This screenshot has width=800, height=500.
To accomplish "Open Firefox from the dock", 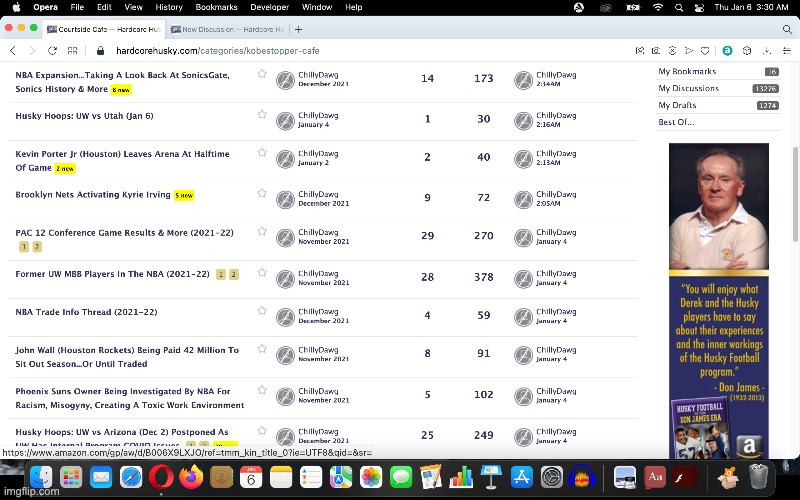I will [x=190, y=478].
